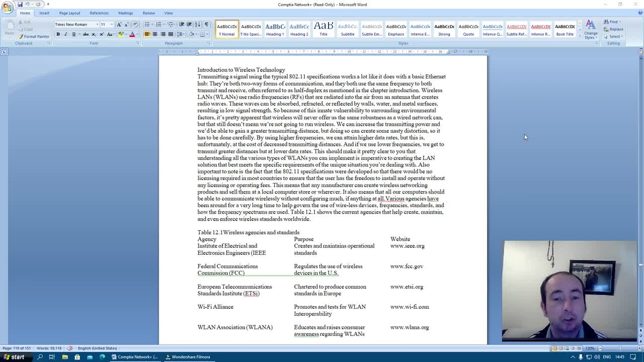Align text to the right
This screenshot has width=644, height=362.
(x=163, y=34)
